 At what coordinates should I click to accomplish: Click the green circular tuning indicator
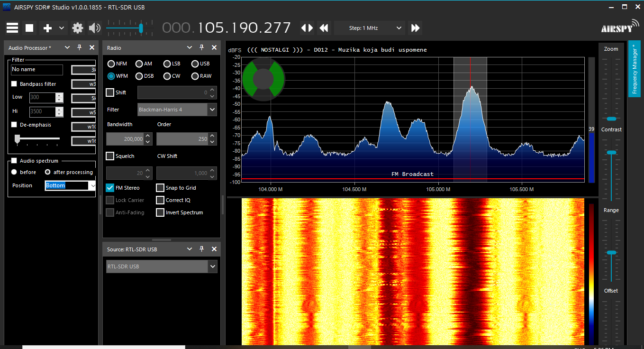click(x=263, y=79)
